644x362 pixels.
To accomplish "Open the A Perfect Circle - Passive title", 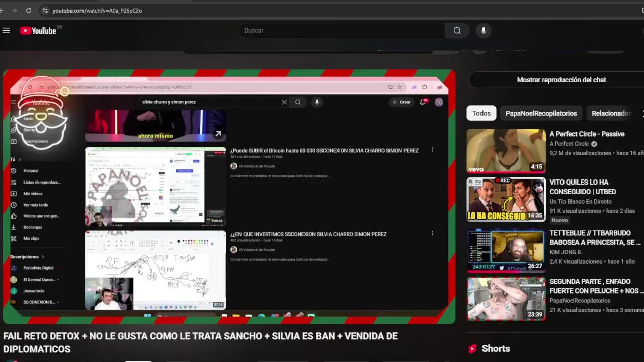I will click(587, 134).
